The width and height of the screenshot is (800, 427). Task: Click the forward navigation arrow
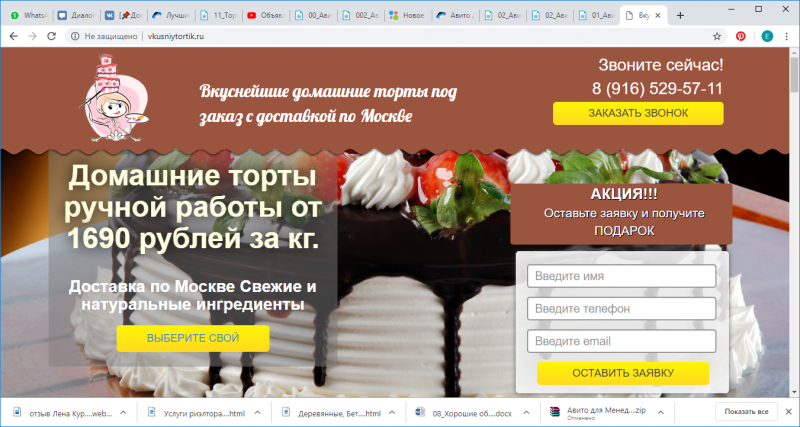(x=33, y=36)
